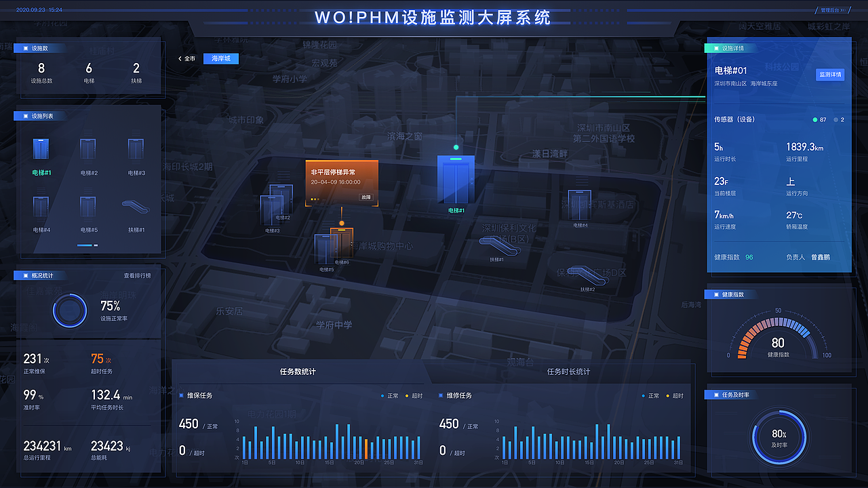Image resolution: width=868 pixels, height=488 pixels.
Task: Toggle 超时 legend in 维保任务 chart
Action: pyautogui.click(x=414, y=396)
